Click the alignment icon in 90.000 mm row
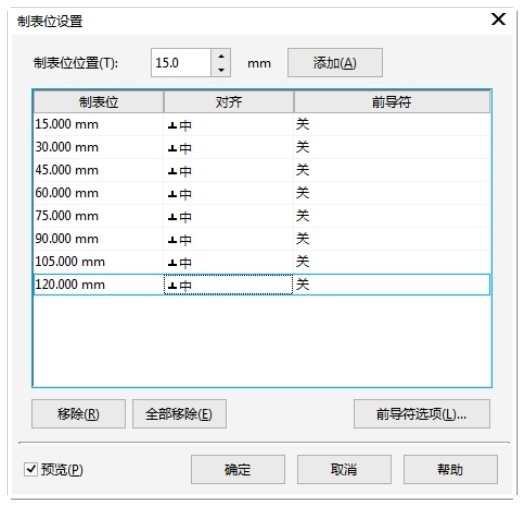This screenshot has width=524, height=506. [x=172, y=240]
